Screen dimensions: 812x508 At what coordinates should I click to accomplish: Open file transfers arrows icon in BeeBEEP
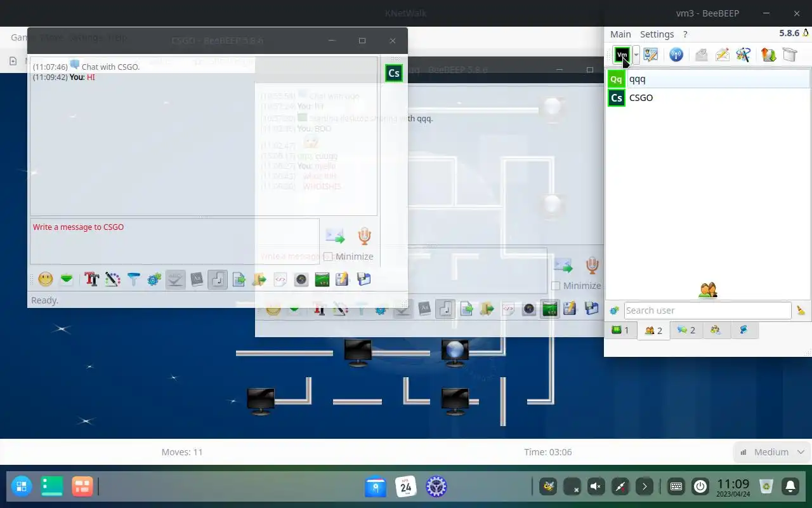click(769, 55)
